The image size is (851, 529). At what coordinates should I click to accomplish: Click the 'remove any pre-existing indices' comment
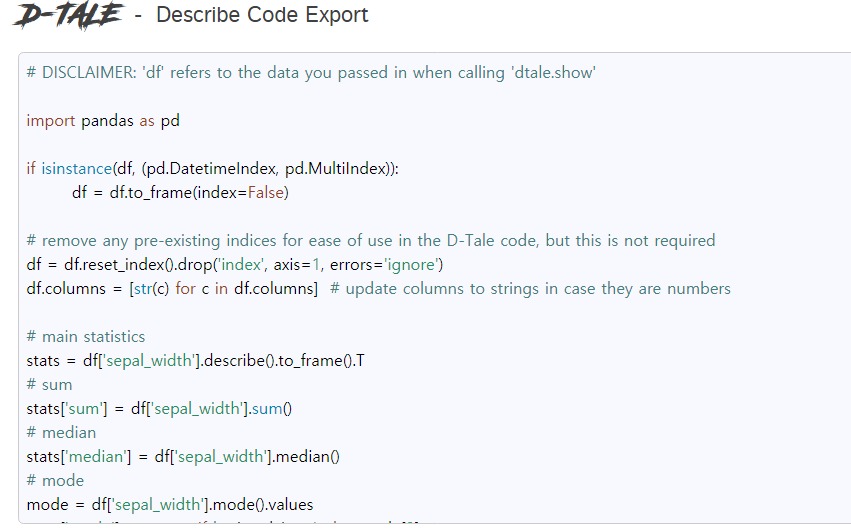(x=371, y=240)
